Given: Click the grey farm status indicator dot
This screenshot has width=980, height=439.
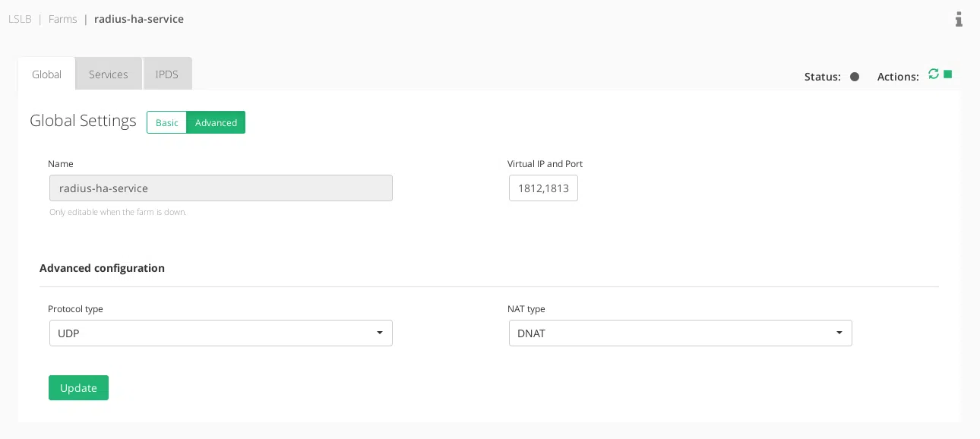Looking at the screenshot, I should click(x=855, y=77).
